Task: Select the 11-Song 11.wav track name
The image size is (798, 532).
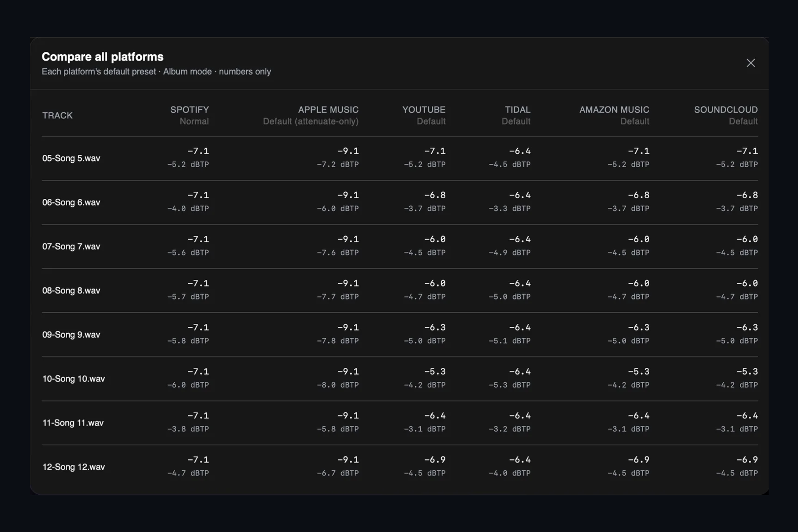Action: coord(73,423)
